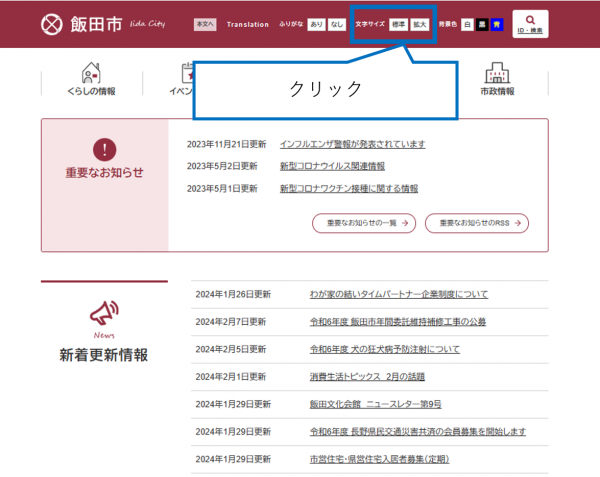Turn furigana off with なし

click(336, 24)
